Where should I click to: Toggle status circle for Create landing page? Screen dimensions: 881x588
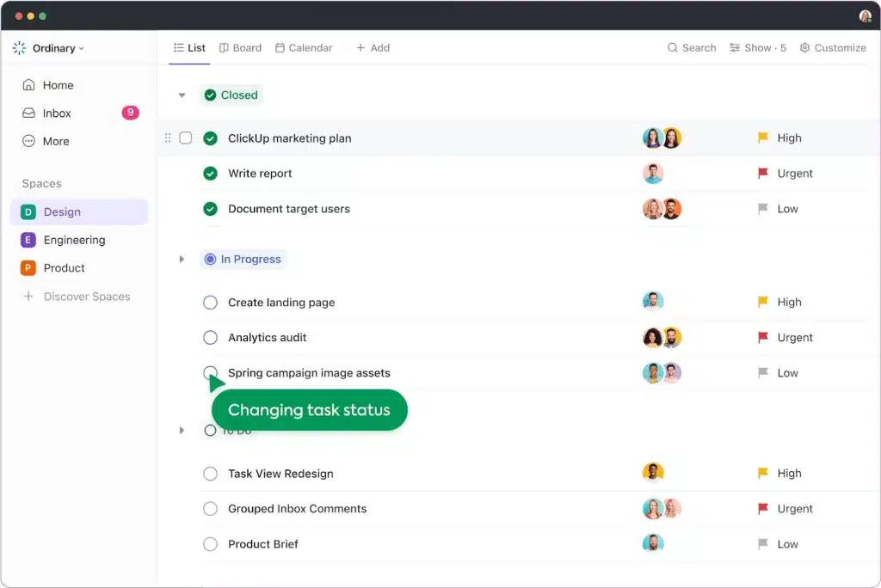(210, 303)
